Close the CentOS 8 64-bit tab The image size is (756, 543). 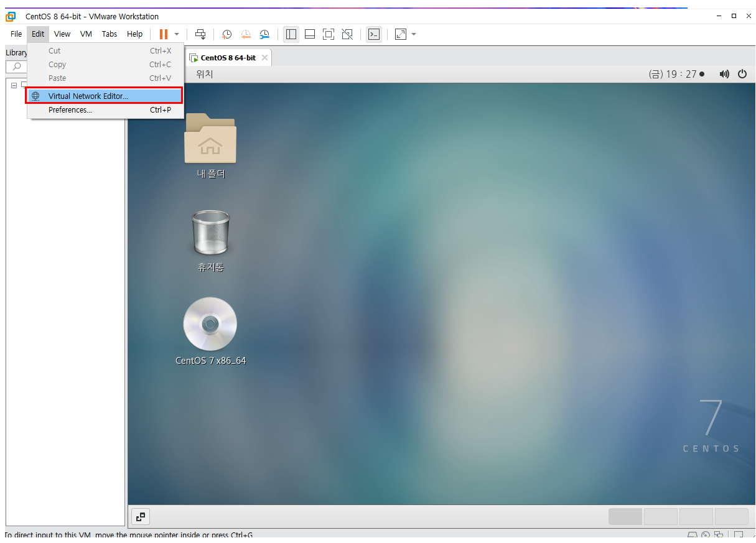pyautogui.click(x=264, y=58)
